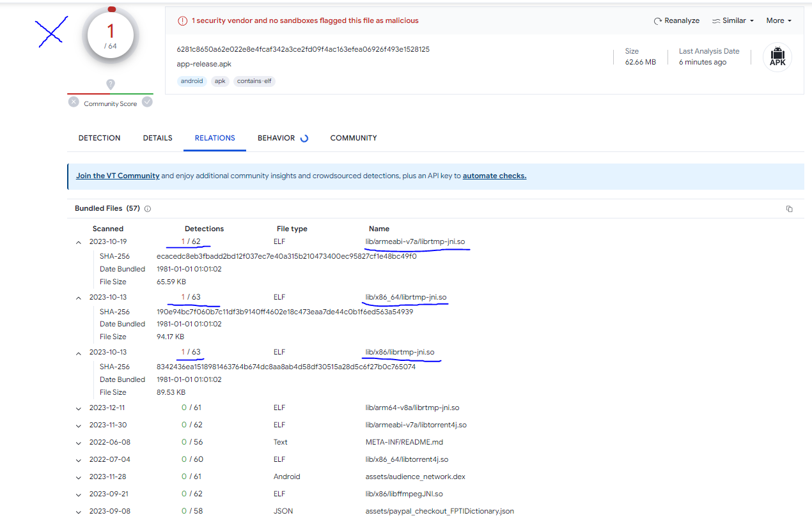
Task: Expand the lib/x86/libffmpegJNI.so row
Action: click(79, 494)
